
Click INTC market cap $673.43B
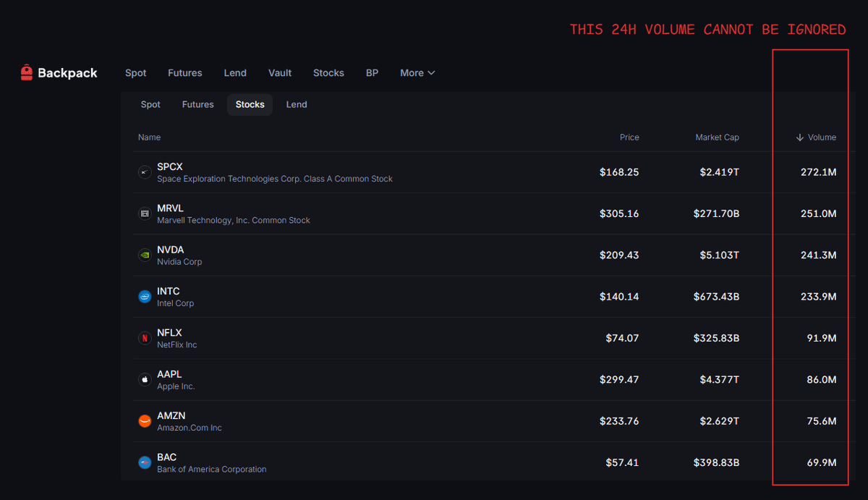pos(716,297)
